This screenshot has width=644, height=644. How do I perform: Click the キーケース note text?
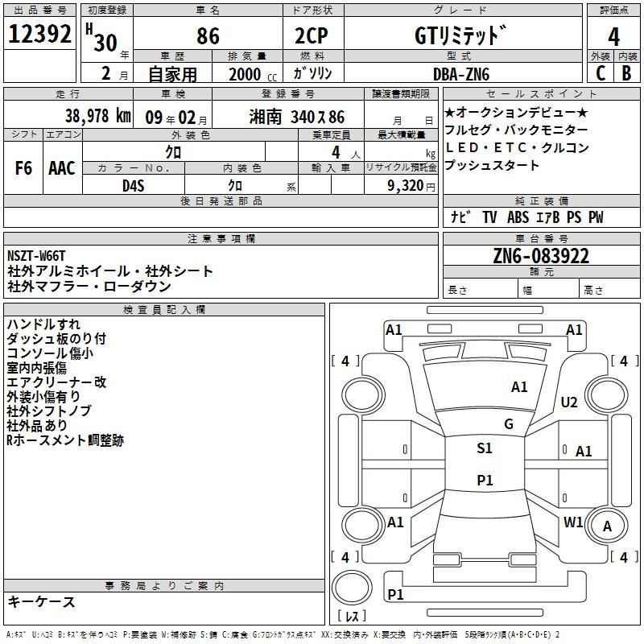point(41,601)
